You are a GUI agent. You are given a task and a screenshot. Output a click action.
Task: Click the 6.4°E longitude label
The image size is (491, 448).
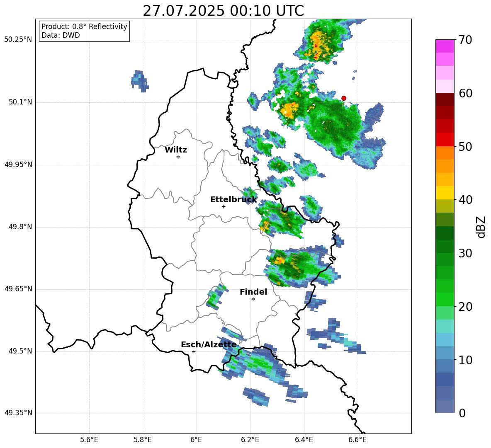click(x=304, y=440)
